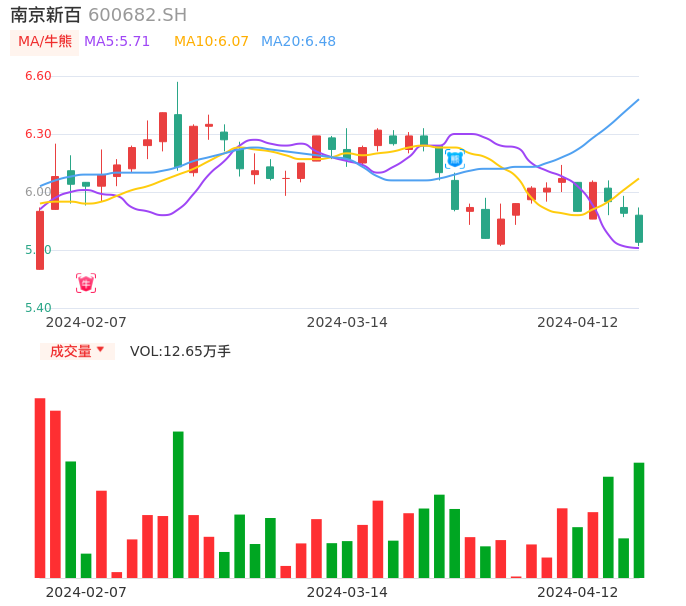Click the red bull signal marker icon

(x=86, y=283)
